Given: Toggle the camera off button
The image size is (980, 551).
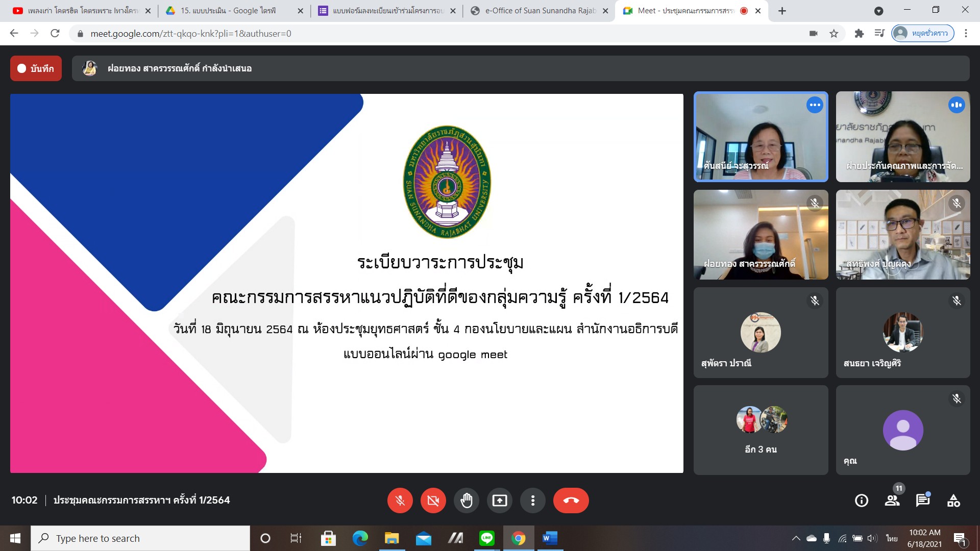Looking at the screenshot, I should tap(433, 500).
